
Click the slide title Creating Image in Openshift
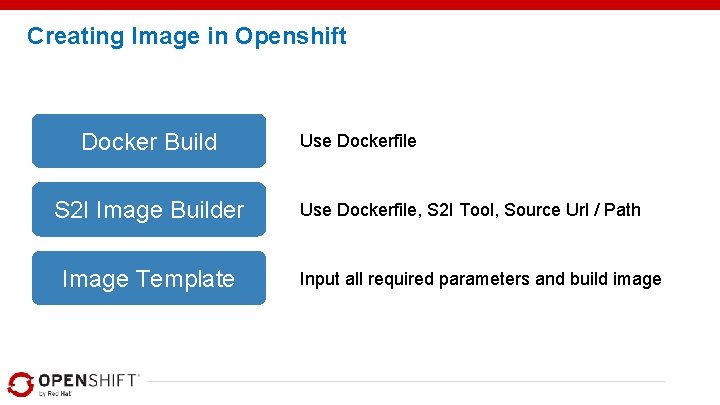tap(186, 36)
